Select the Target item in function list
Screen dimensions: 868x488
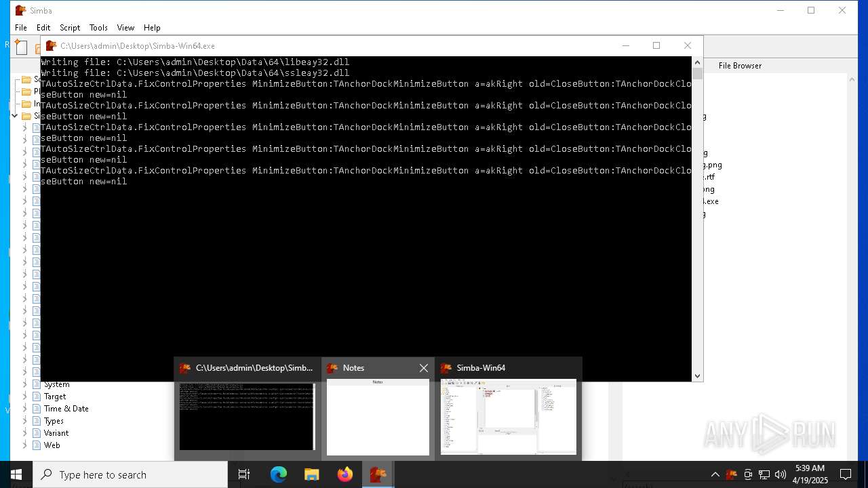click(x=55, y=396)
